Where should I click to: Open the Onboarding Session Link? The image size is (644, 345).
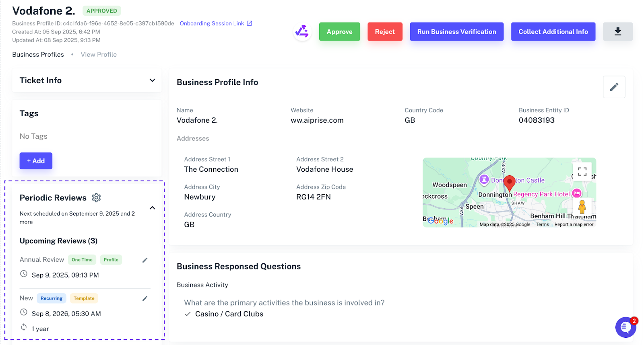tap(212, 23)
